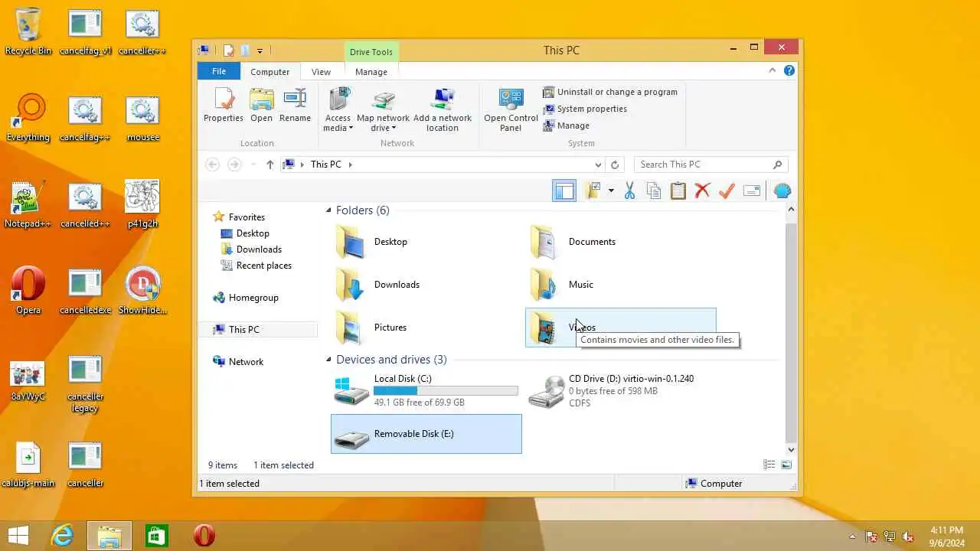Click the Drive Tools contextual tab header
Screen dimensions: 980x551
(371, 52)
